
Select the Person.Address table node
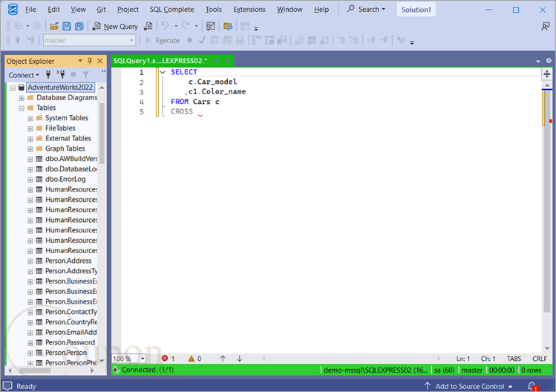(68, 261)
